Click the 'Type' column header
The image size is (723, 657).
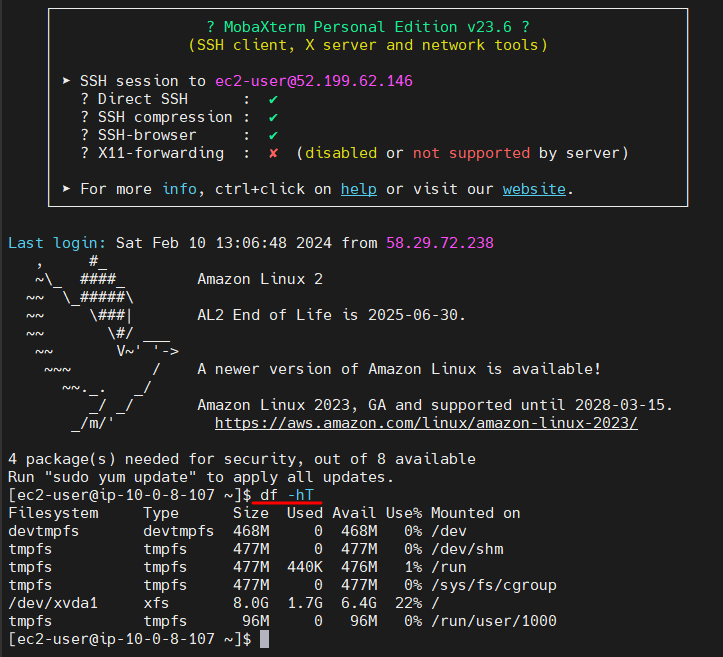click(160, 513)
